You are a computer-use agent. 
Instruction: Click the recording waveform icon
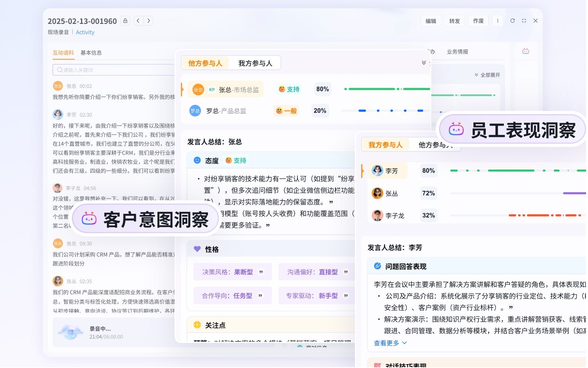[71, 332]
